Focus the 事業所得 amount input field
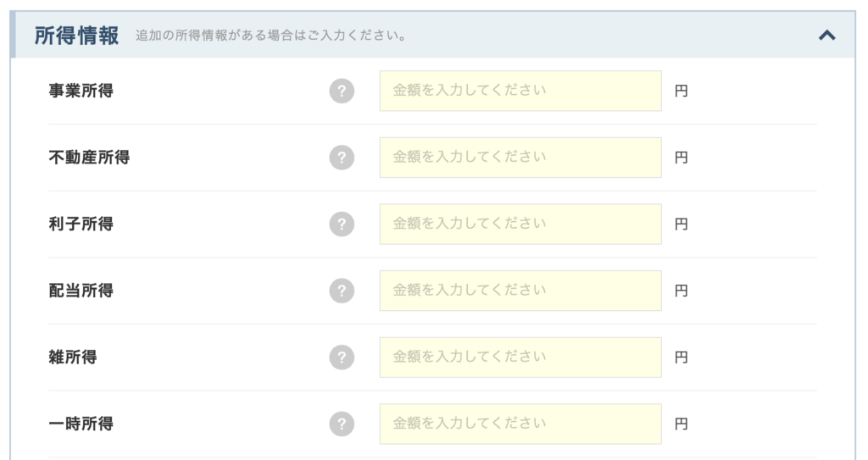The width and height of the screenshot is (868, 460). click(520, 91)
